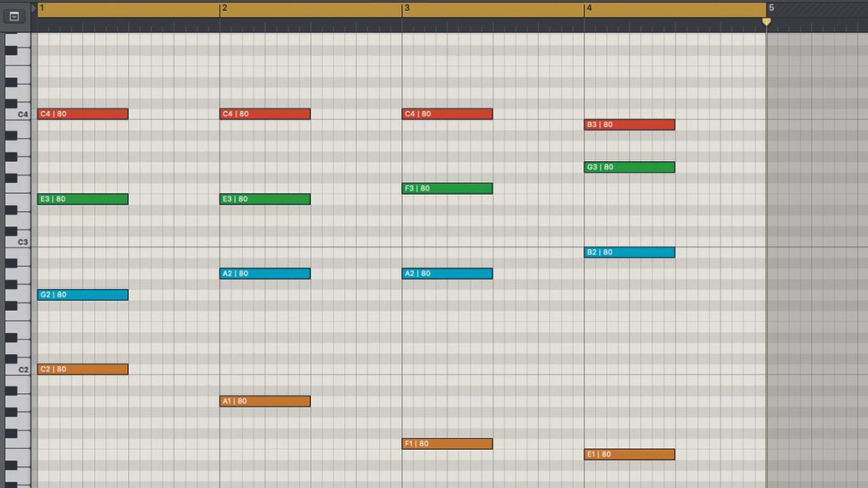Select the A1 note in bar 2

coord(264,400)
